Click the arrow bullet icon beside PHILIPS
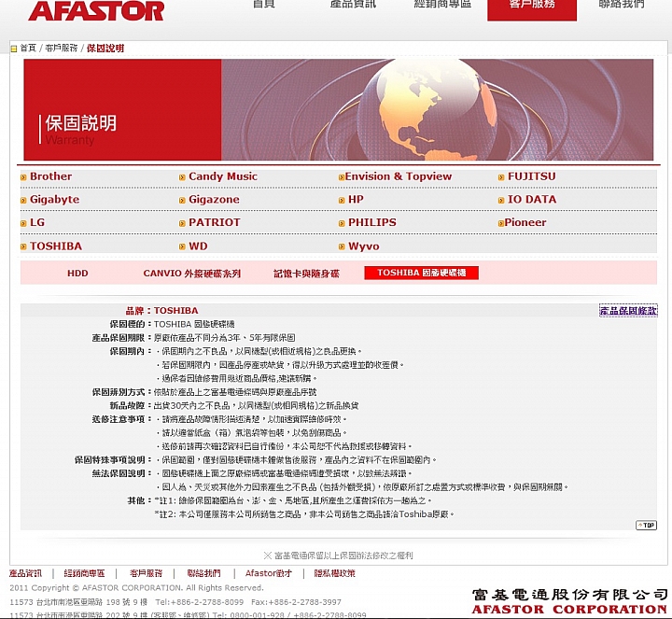 click(342, 223)
